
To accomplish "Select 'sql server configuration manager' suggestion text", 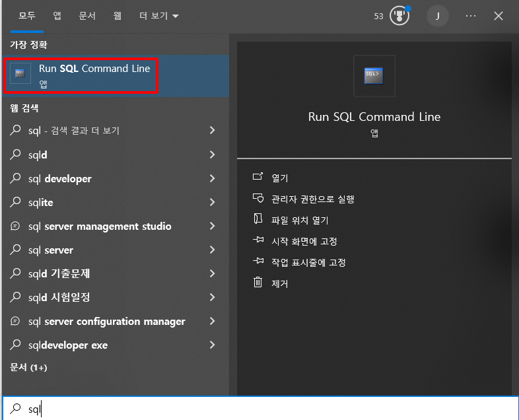I will click(x=106, y=322).
